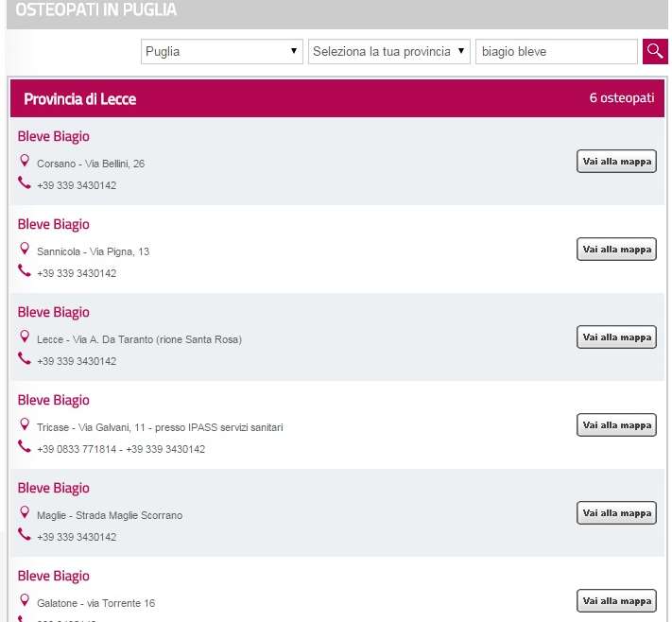The image size is (672, 622).
Task: Open Bleve Biagio entry in Corsano
Action: 54,136
